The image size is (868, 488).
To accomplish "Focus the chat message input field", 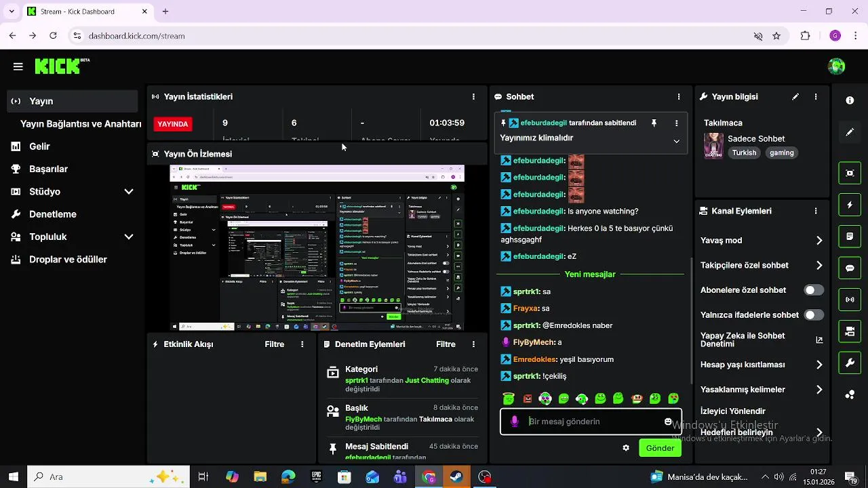I will click(x=591, y=422).
